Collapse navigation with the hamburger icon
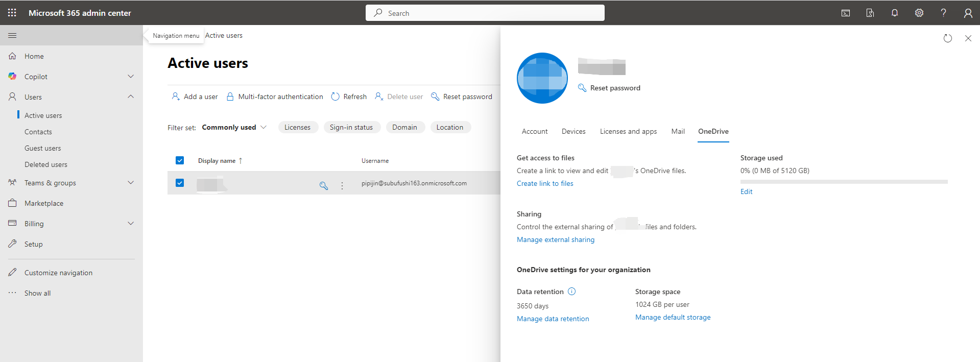The image size is (980, 362). pyautogui.click(x=12, y=35)
